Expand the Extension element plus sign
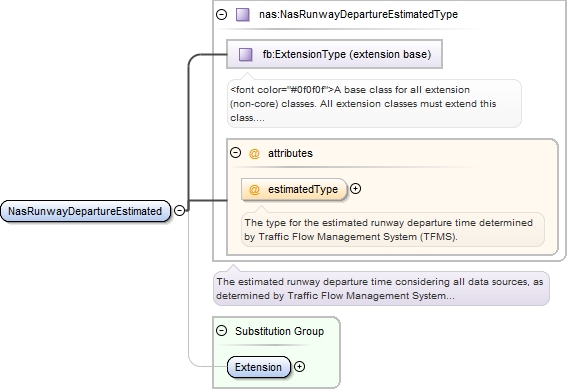568x390 pixels. 299,366
